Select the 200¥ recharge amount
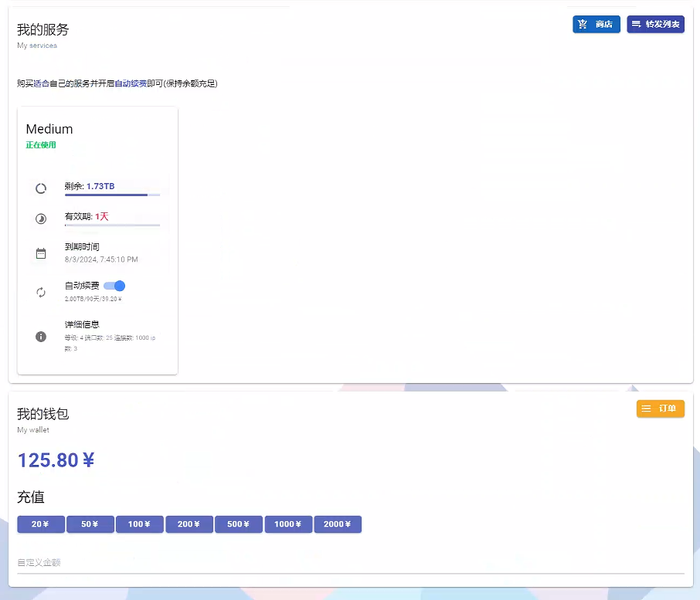Viewport: 700px width, 600px height. click(x=189, y=524)
